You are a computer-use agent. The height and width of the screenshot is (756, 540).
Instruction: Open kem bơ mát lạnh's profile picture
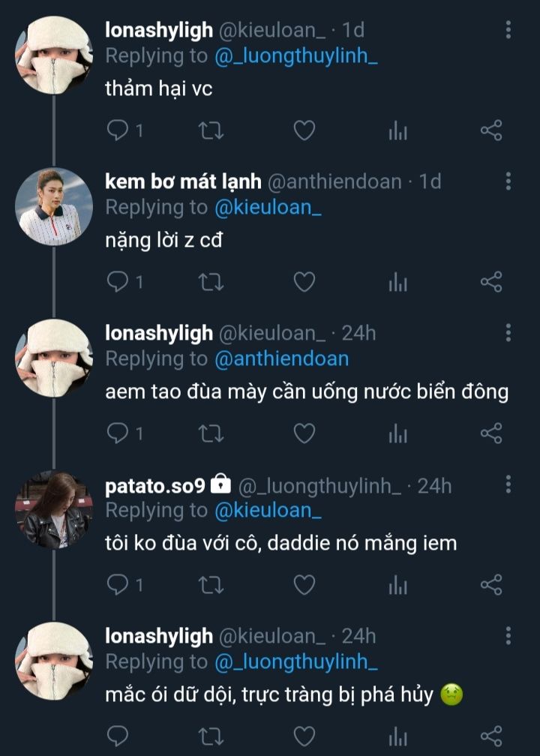pos(54,207)
